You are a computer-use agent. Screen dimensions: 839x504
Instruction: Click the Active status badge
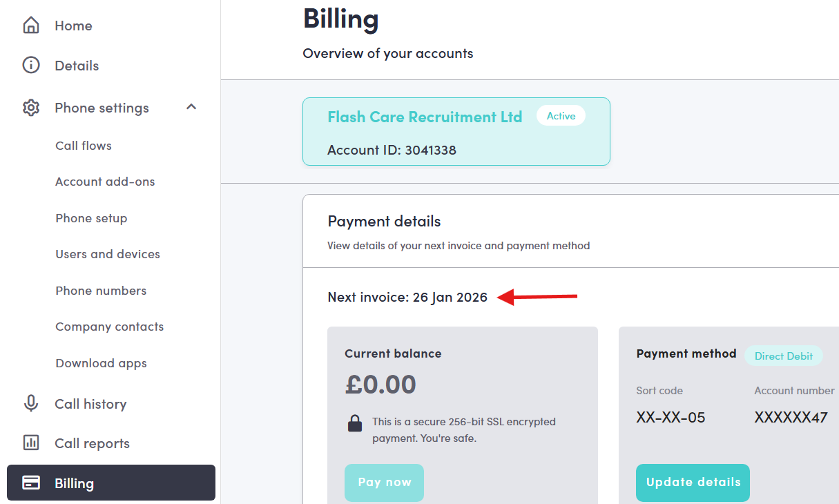tap(561, 116)
